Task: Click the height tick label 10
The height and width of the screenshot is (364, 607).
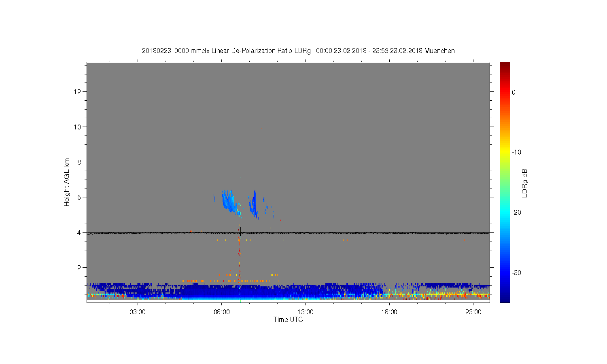Action: (x=78, y=127)
